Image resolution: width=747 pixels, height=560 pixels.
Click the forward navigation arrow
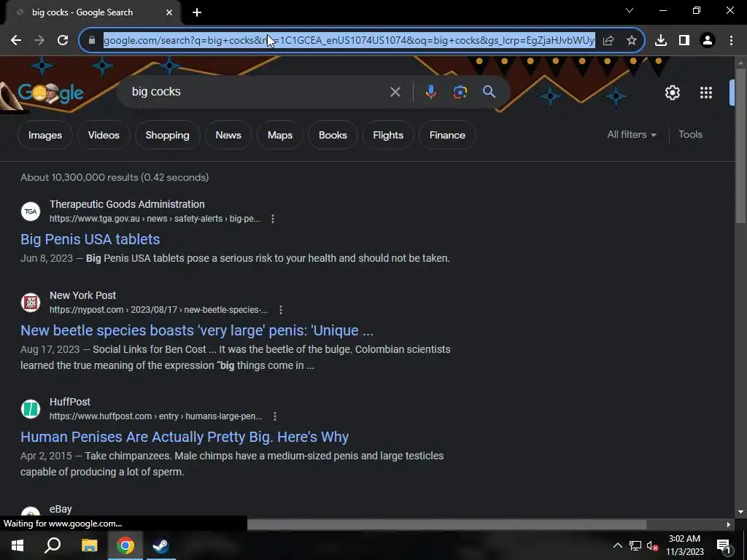tap(39, 41)
